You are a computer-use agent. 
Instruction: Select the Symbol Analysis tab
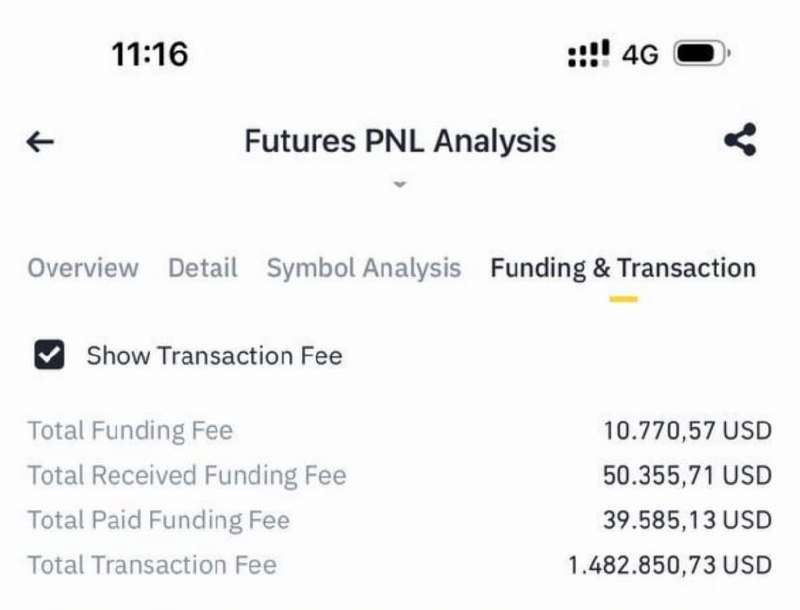coord(364,268)
